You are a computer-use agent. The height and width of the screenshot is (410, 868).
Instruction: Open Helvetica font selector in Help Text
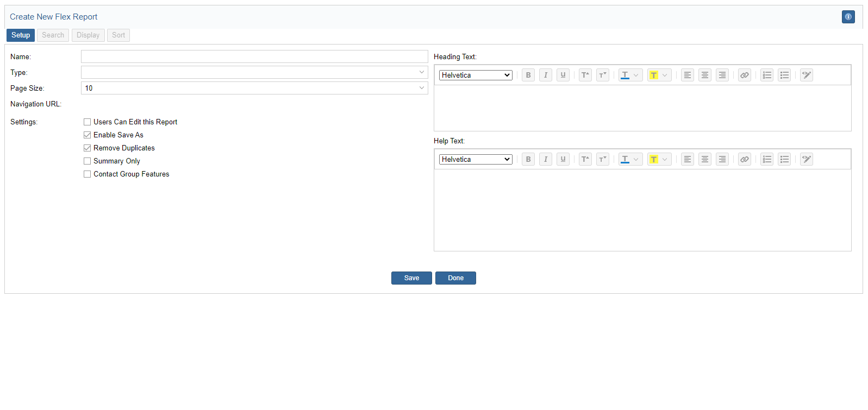[x=476, y=160]
